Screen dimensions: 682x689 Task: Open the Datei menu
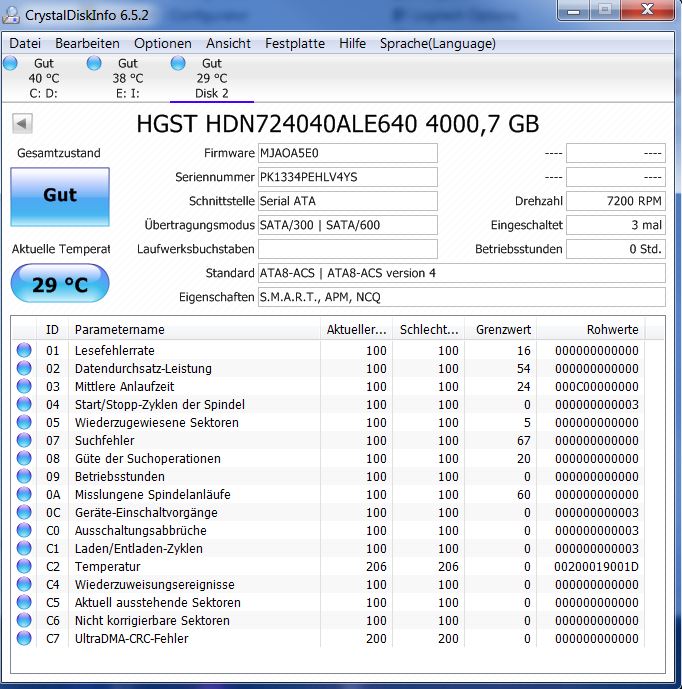(25, 44)
